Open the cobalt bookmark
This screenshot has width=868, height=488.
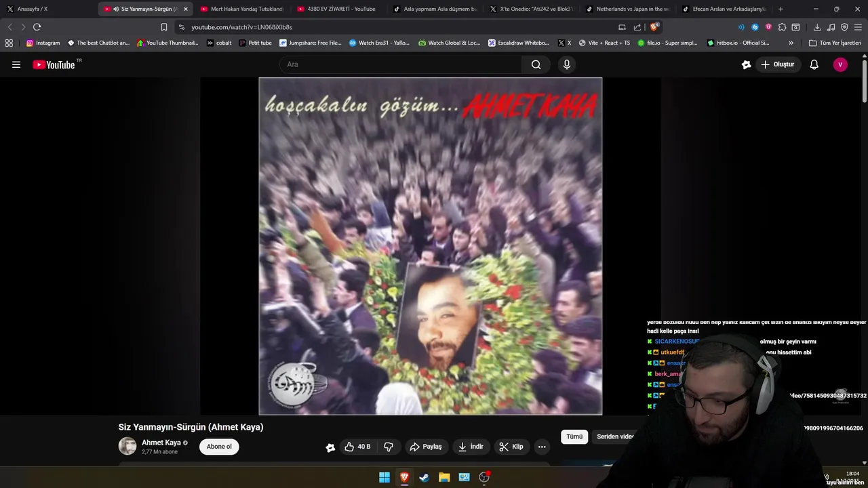click(x=219, y=43)
